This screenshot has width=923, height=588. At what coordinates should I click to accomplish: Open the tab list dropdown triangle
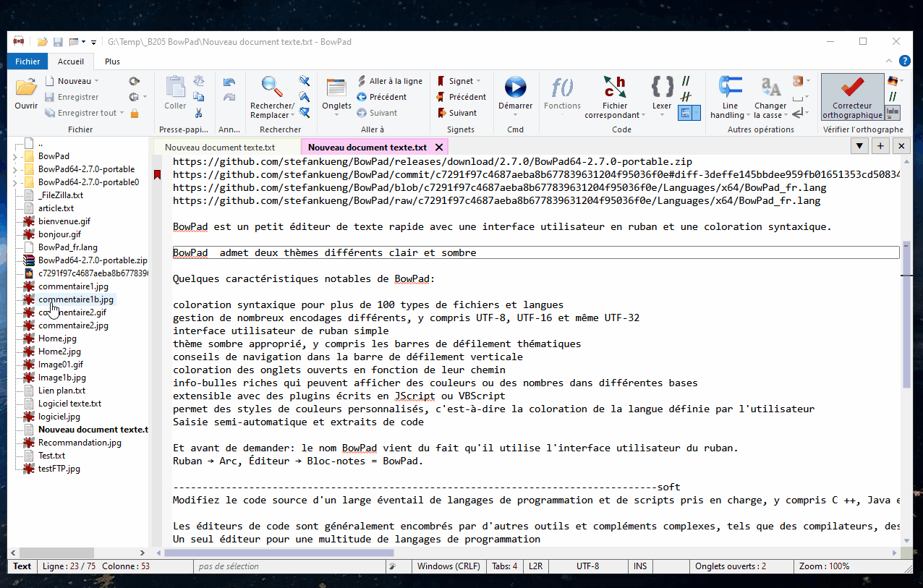tap(859, 146)
